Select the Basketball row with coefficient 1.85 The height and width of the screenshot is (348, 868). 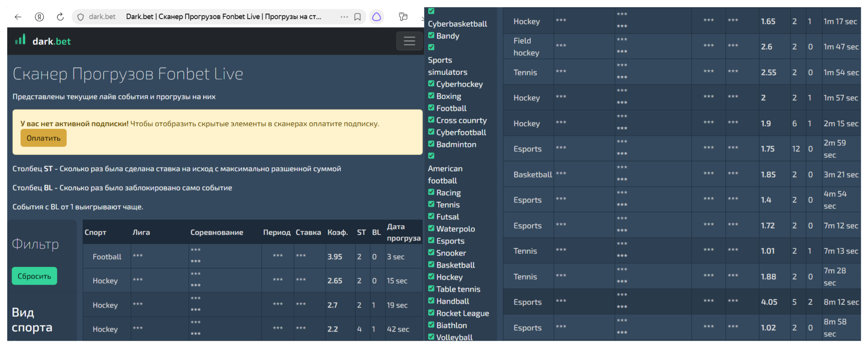click(682, 174)
